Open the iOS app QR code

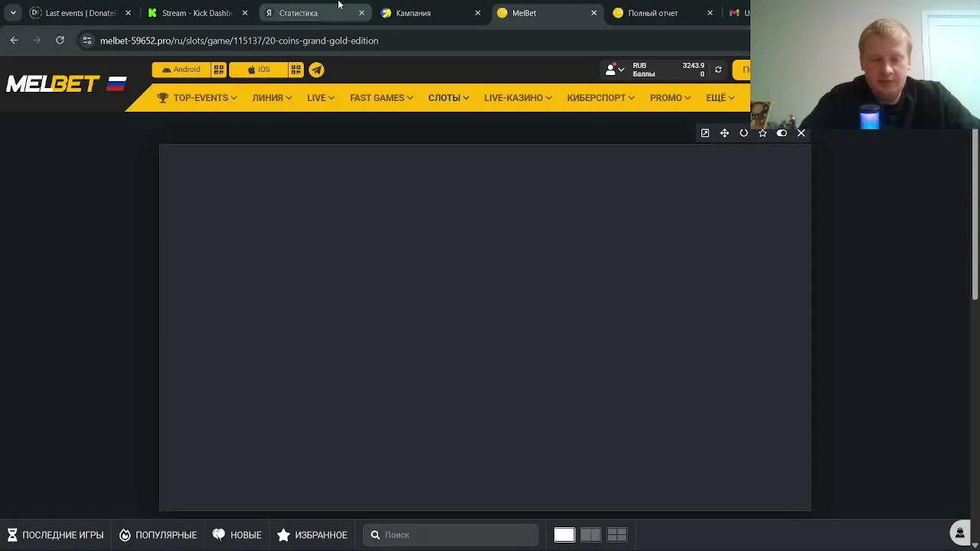[x=296, y=70]
